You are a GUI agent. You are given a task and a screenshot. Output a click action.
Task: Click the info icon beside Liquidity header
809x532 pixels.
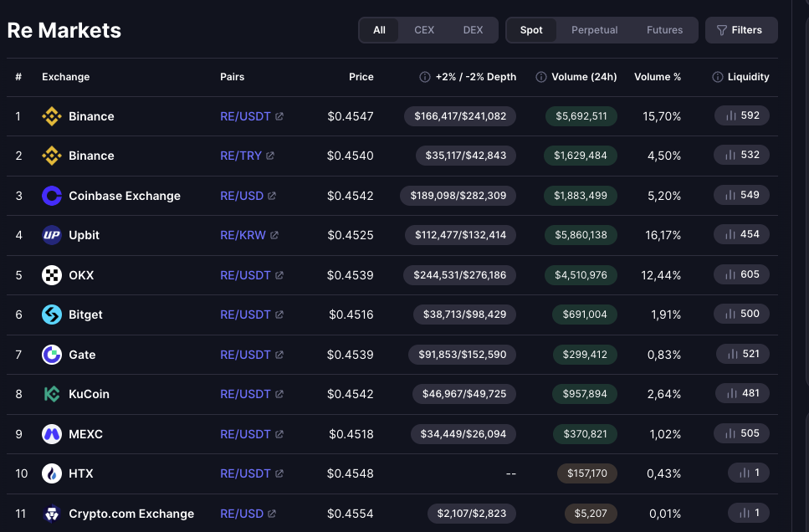(x=717, y=77)
